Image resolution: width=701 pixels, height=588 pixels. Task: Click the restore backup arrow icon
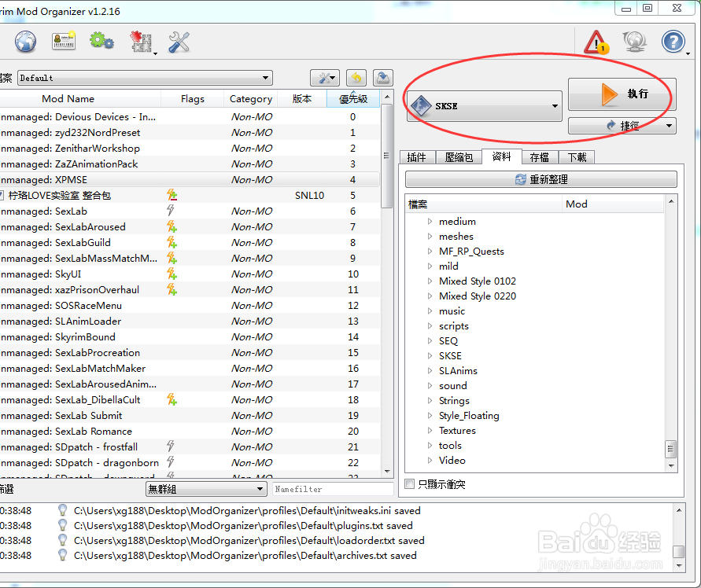pos(356,78)
